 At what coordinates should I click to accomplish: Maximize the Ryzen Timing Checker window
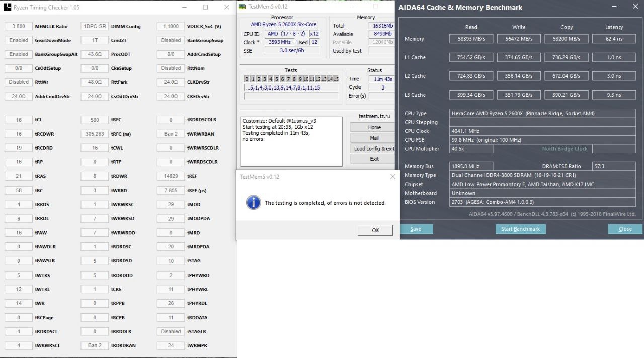click(x=205, y=7)
